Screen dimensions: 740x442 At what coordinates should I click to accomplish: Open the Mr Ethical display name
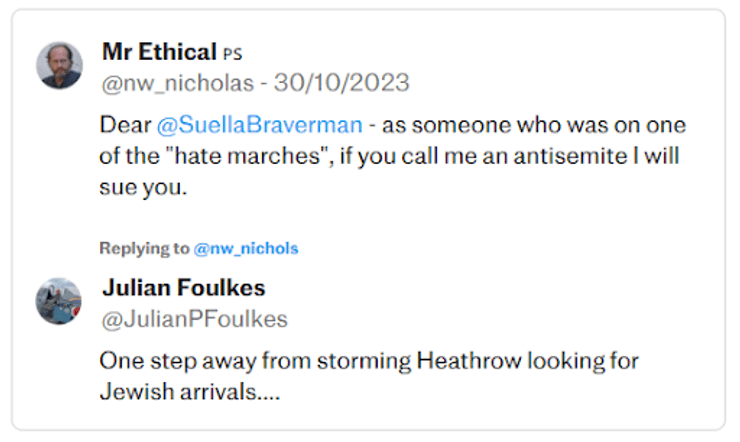point(159,52)
